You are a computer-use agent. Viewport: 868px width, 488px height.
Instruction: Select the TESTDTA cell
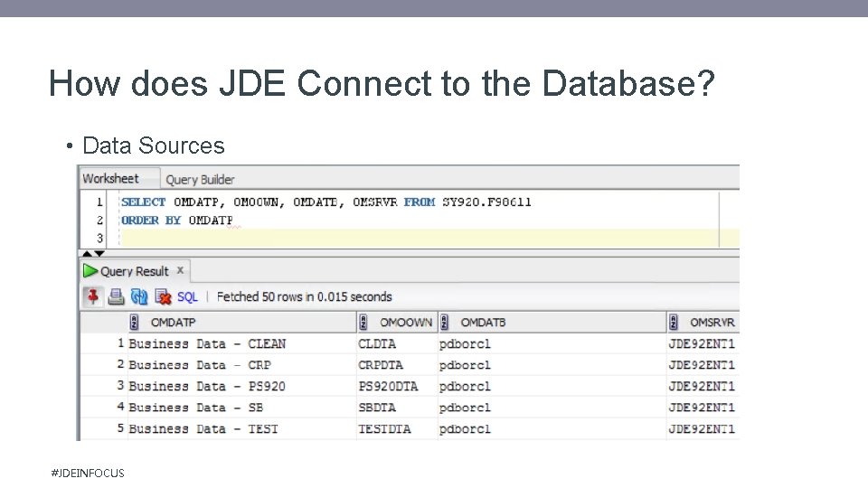[384, 428]
